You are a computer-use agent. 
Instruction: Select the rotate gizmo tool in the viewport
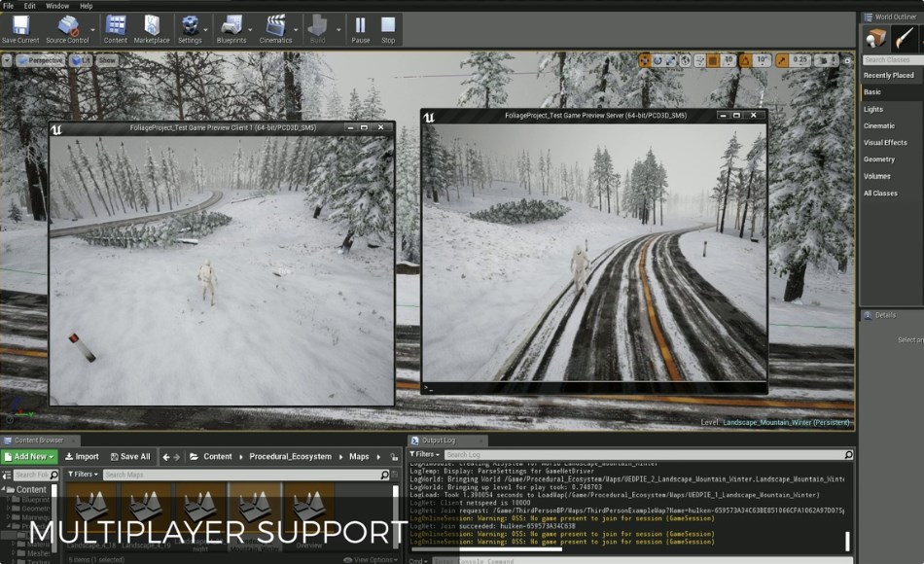coord(658,60)
